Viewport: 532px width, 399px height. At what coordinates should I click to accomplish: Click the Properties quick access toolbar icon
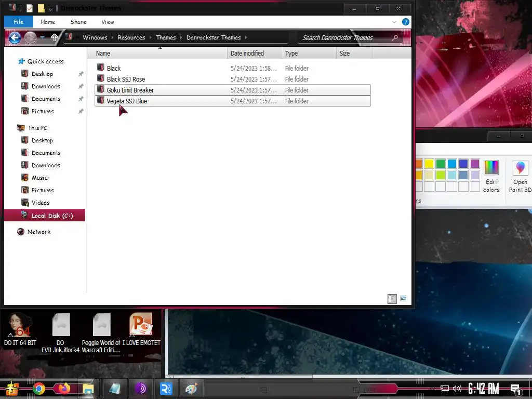[x=30, y=8]
